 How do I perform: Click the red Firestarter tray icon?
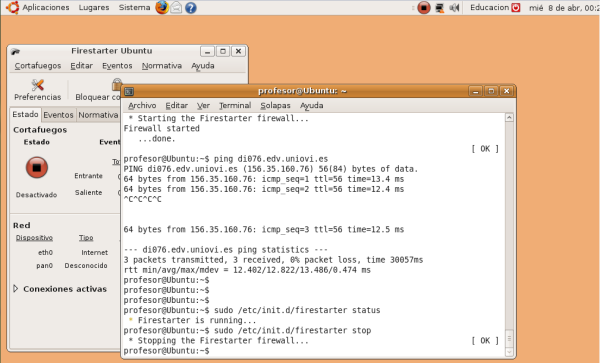424,7
